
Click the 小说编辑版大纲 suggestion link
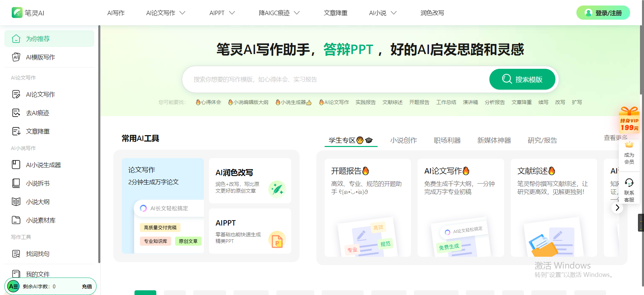point(248,102)
